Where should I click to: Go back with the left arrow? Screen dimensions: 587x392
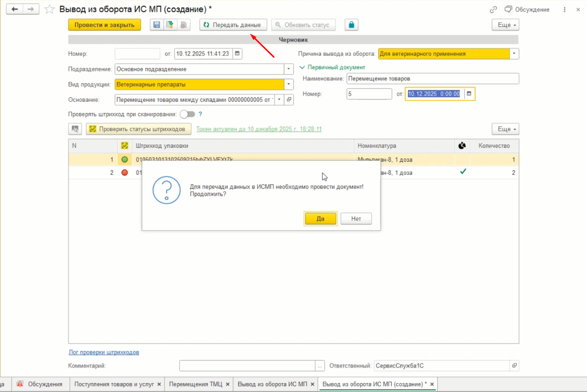15,9
